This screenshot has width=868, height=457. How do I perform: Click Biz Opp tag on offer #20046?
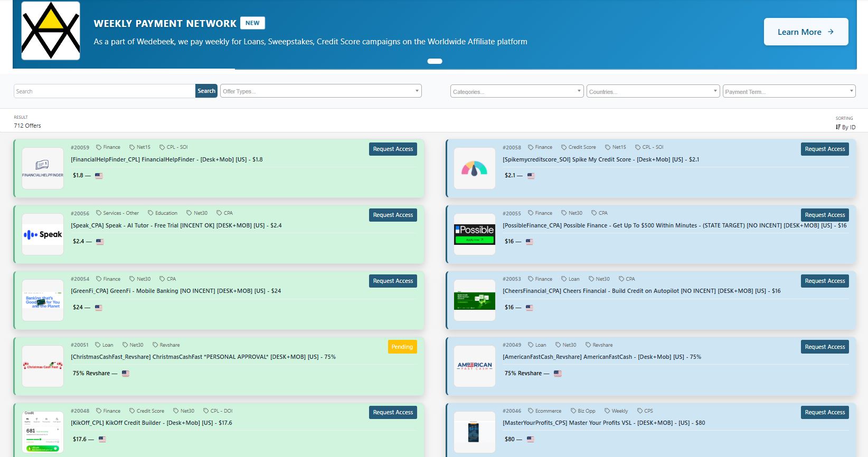click(583, 411)
